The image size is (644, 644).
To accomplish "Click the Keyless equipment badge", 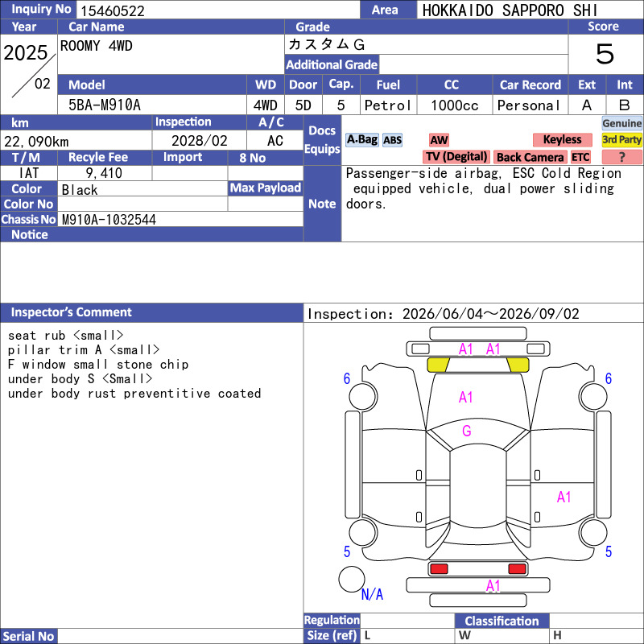I will (562, 139).
